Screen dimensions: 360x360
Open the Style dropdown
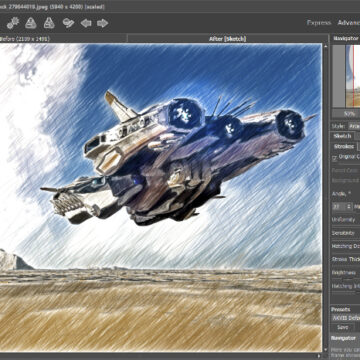[354, 126]
